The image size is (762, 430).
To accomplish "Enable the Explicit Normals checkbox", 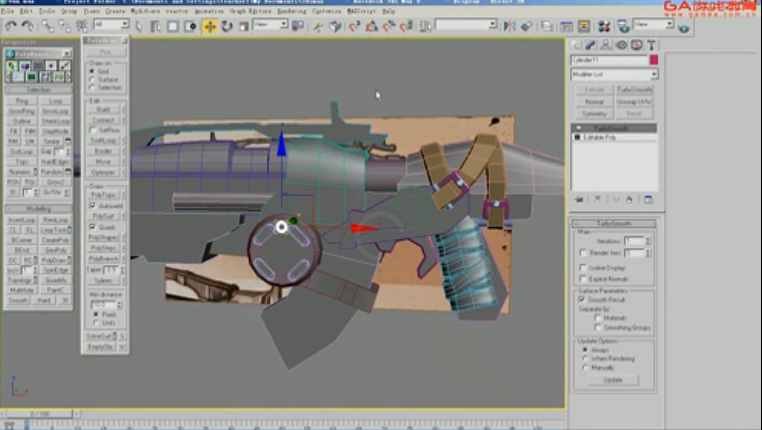I will pos(583,279).
